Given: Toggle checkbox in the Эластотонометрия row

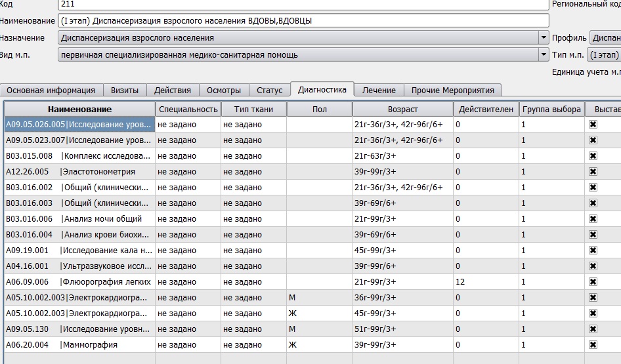Looking at the screenshot, I should pos(593,172).
